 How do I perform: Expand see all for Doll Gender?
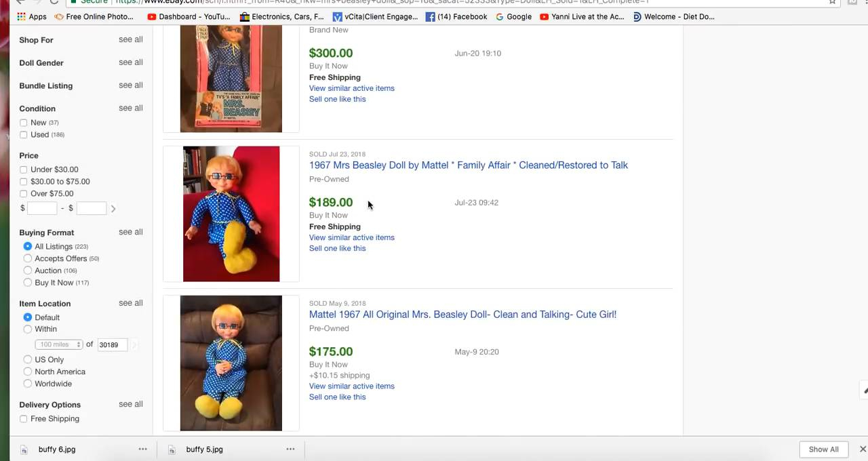pyautogui.click(x=130, y=62)
